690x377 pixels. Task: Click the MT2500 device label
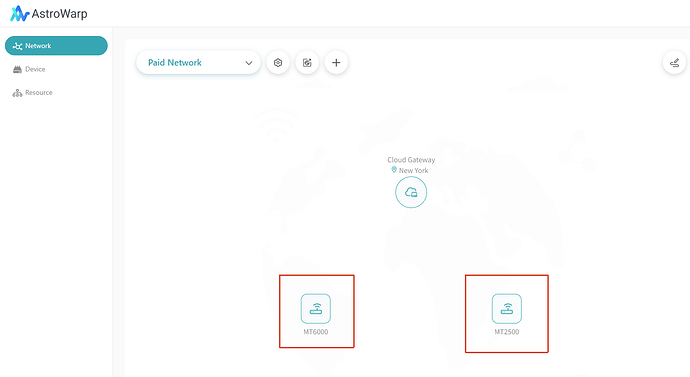pyautogui.click(x=507, y=332)
